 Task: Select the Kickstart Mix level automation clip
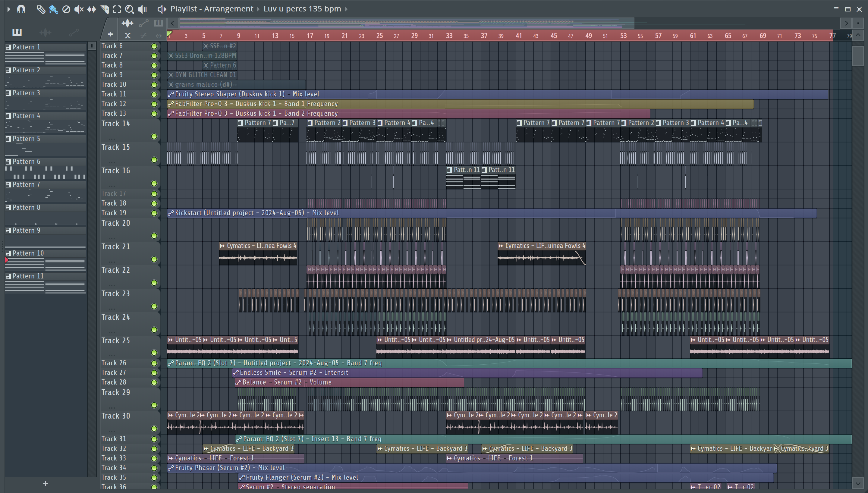click(492, 213)
